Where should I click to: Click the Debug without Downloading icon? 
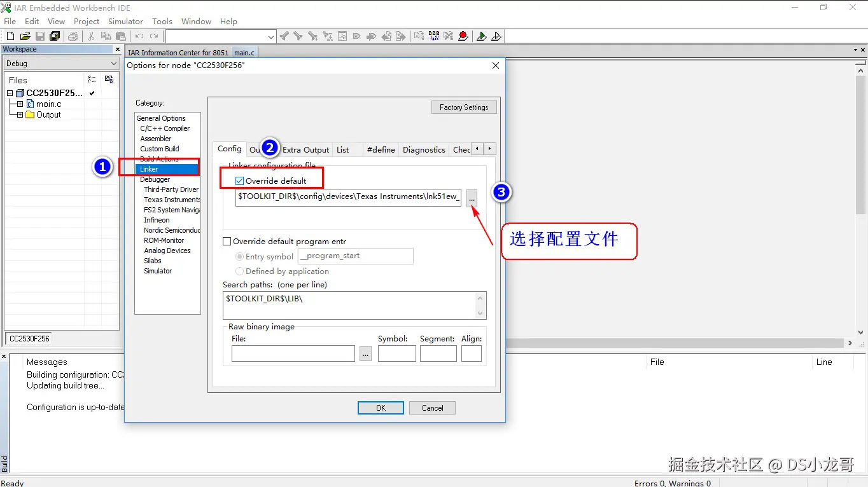[x=496, y=36]
